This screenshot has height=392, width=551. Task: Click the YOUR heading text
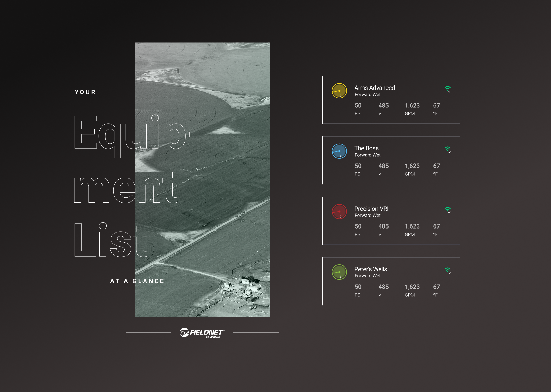[85, 92]
